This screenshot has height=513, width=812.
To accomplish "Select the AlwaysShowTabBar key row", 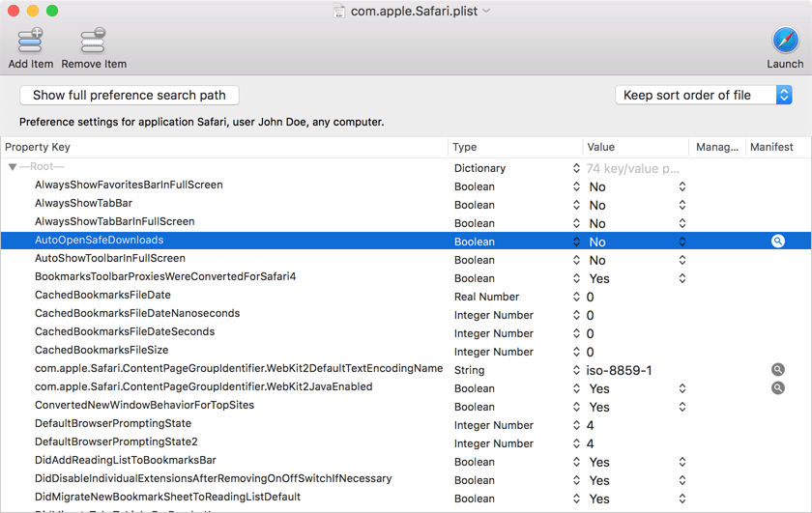I will (83, 203).
